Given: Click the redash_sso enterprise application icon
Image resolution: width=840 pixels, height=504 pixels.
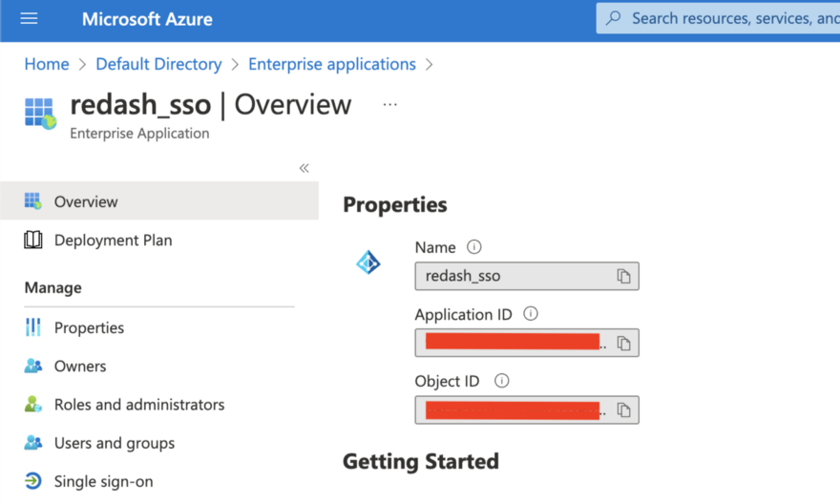Looking at the screenshot, I should tap(40, 113).
